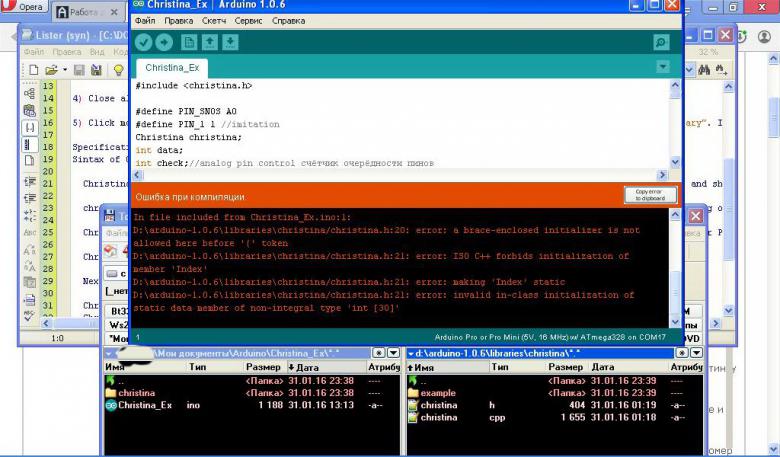Open the Файл menu in Arduino
This screenshot has width=780, height=457.
[x=145, y=20]
